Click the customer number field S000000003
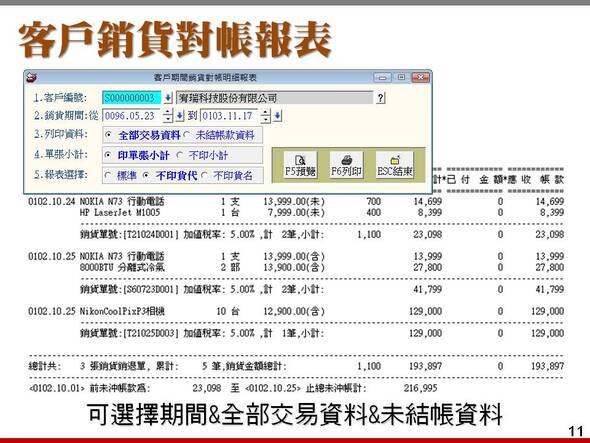Screen dimensions: 590x443 (x=132, y=98)
